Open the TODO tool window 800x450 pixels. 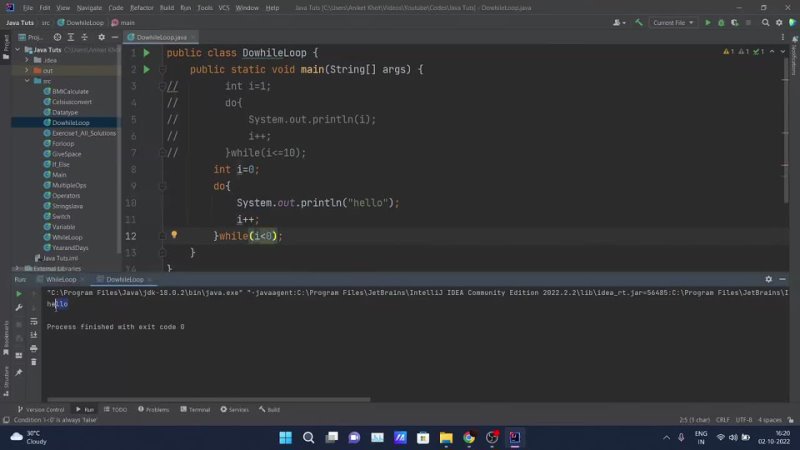coord(115,409)
